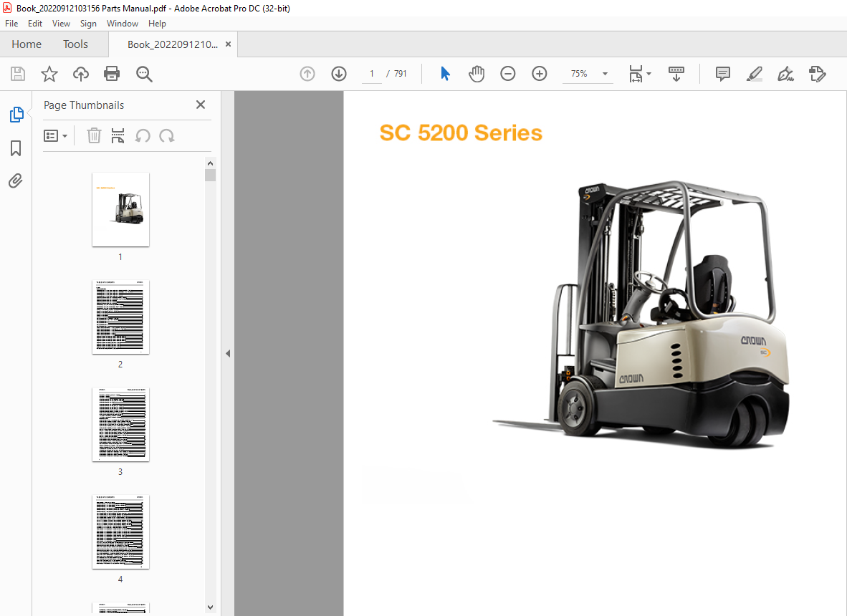
Task: Open the Window menu
Action: (122, 24)
